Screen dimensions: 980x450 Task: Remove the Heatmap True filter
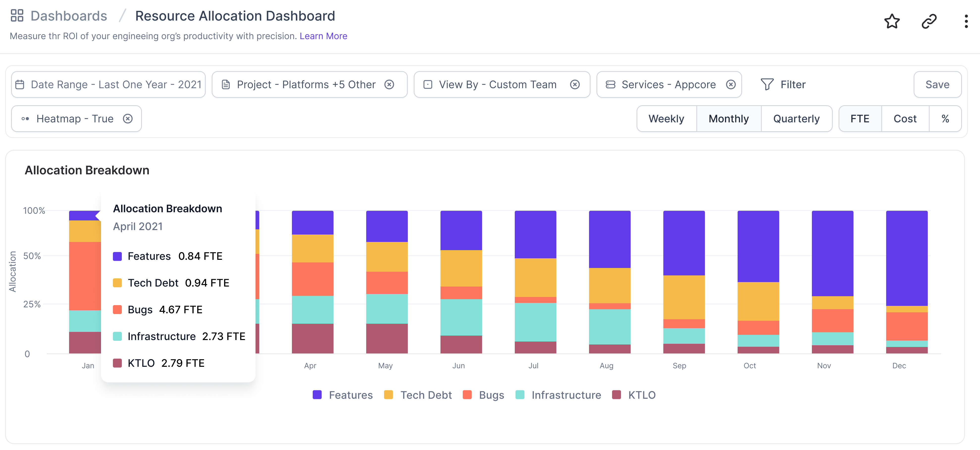128,119
